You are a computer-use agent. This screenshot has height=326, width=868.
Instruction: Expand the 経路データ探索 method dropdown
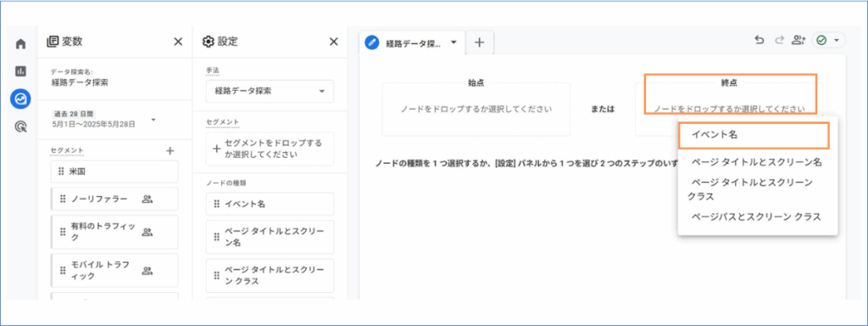point(270,92)
